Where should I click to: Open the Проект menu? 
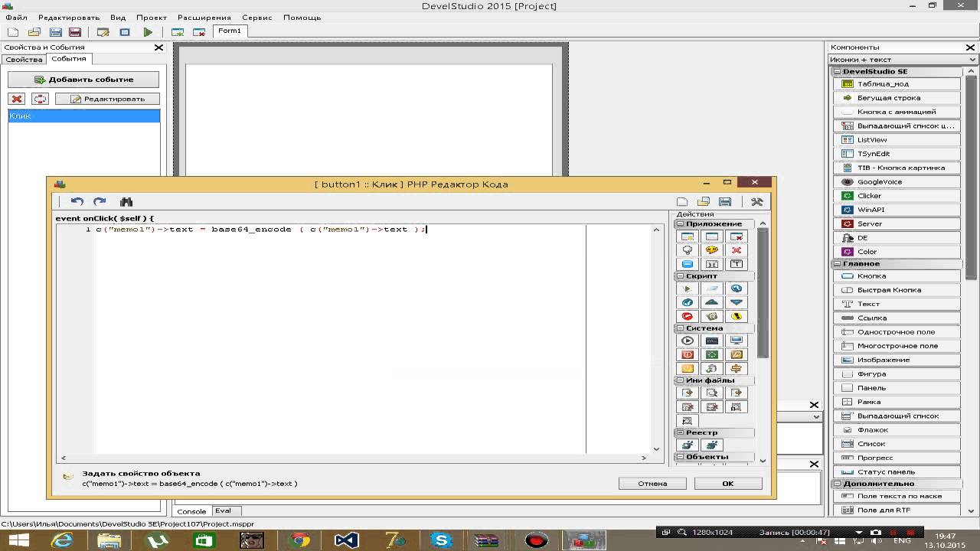tap(152, 18)
